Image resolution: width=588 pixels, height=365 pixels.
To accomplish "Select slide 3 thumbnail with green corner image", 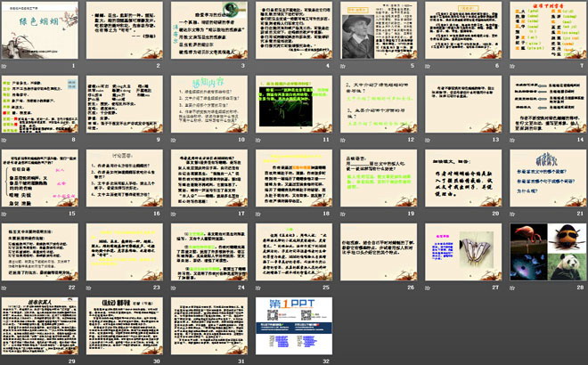I will [209, 30].
